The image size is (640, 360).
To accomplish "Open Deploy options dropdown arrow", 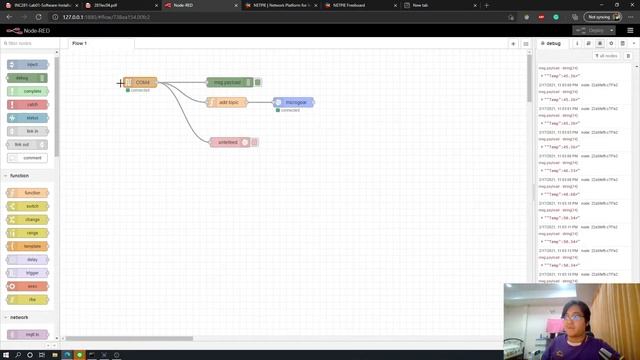I will pyautogui.click(x=611, y=31).
